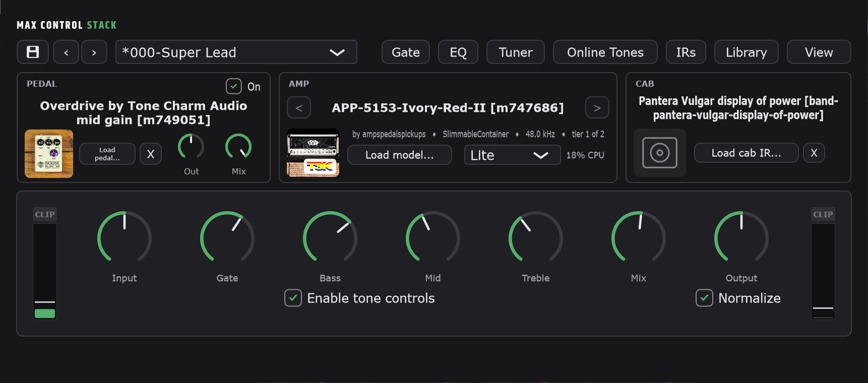868x383 pixels.
Task: Click the cabinet speaker icon
Action: [x=660, y=153]
